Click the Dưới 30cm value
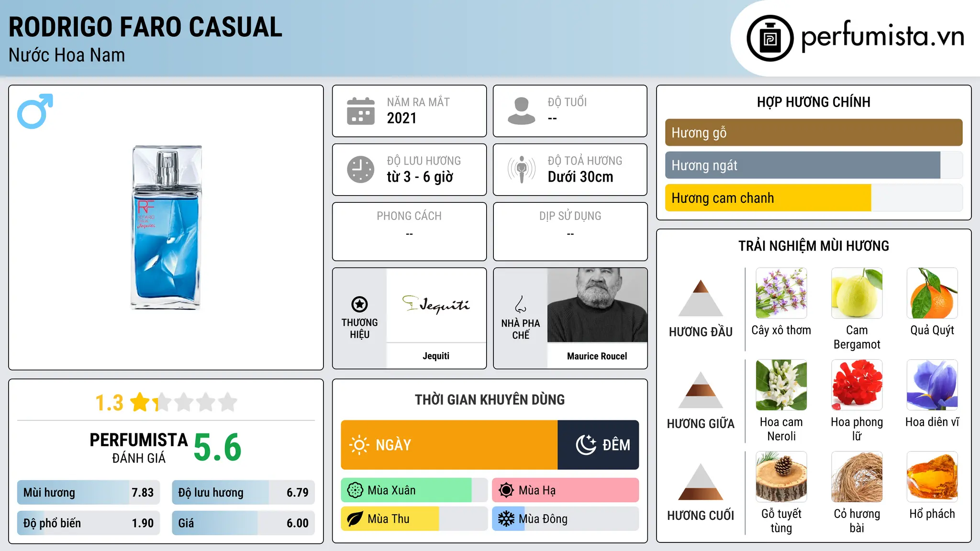The image size is (980, 551). (580, 177)
